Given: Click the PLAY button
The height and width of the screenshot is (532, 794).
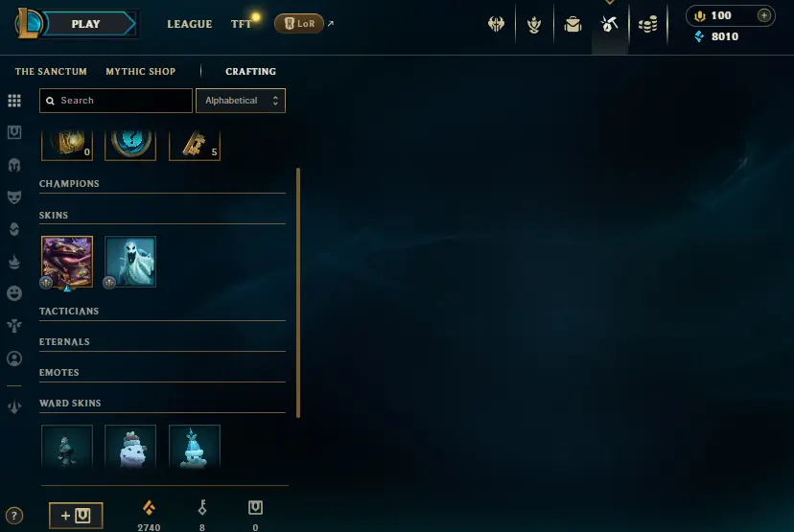Looking at the screenshot, I should click(x=86, y=24).
